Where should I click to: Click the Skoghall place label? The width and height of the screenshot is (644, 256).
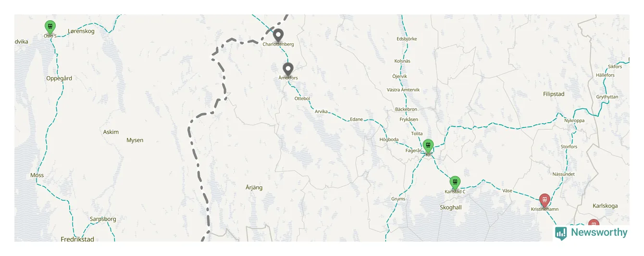point(451,207)
